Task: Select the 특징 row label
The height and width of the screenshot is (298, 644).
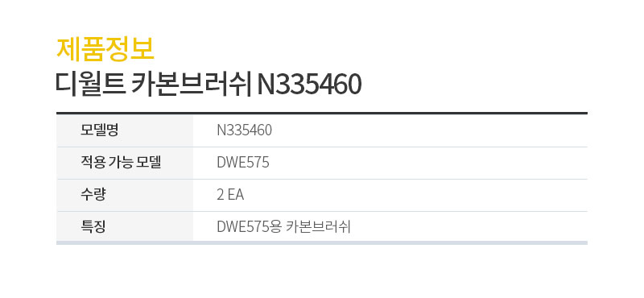Action: click(x=93, y=227)
